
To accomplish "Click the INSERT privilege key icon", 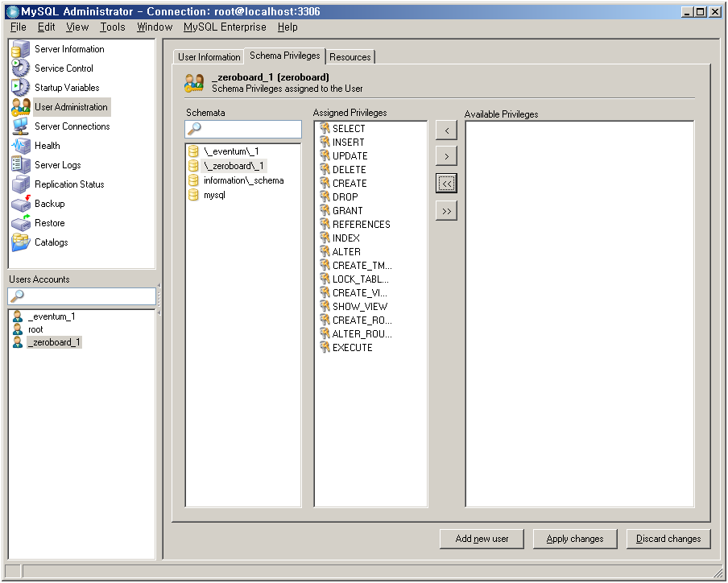I will click(325, 142).
